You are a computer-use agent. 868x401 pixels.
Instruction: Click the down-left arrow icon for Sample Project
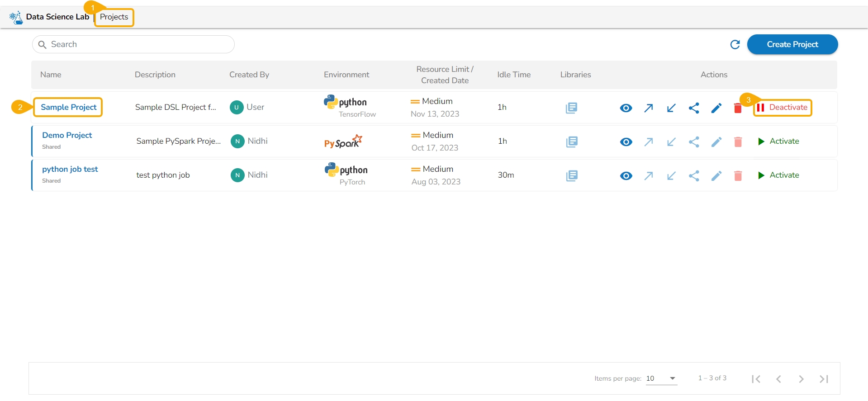pos(671,108)
